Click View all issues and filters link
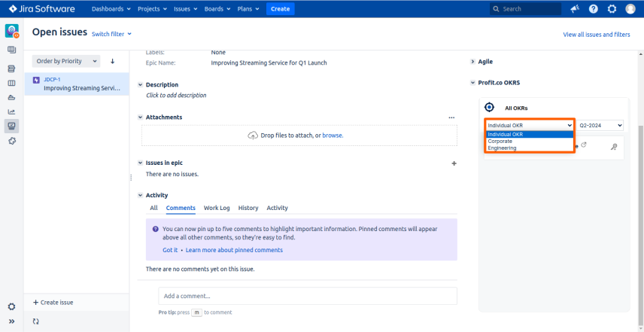Viewport: 644px width, 332px height. (597, 35)
